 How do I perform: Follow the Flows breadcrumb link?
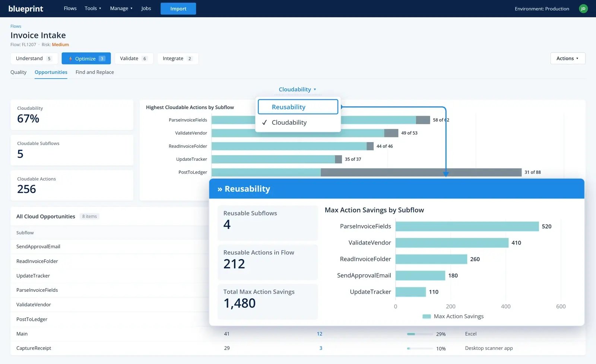coord(16,26)
